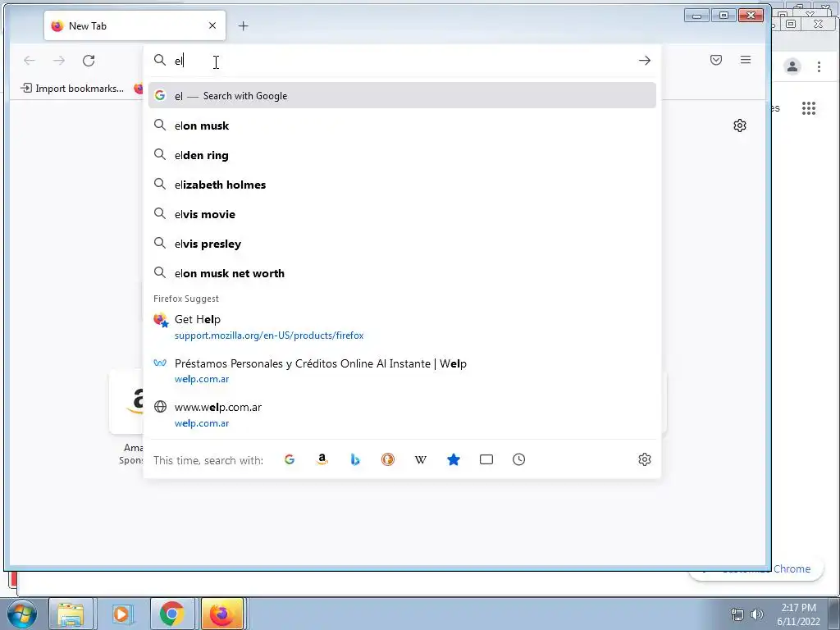Viewport: 840px width, 630px height.
Task: Search this time with Bing icon
Action: coord(354,459)
